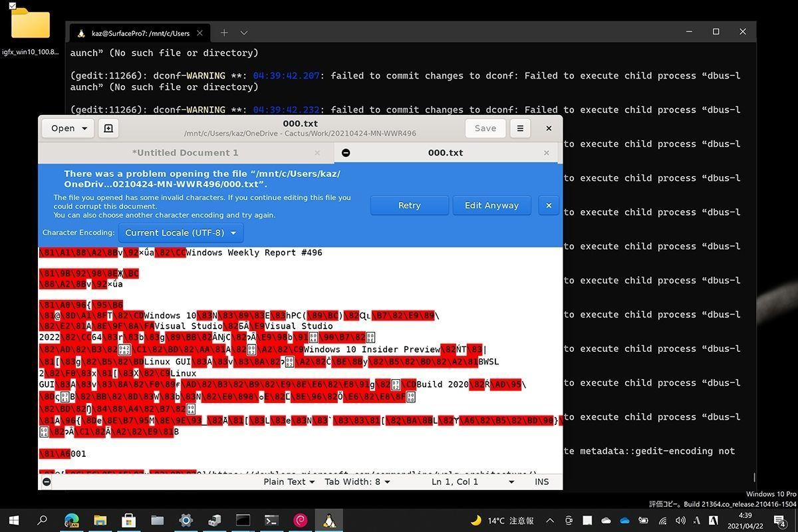Screen dimensions: 798x532
Task: Click the read-only icon in gedit status bar
Action: coord(47,481)
